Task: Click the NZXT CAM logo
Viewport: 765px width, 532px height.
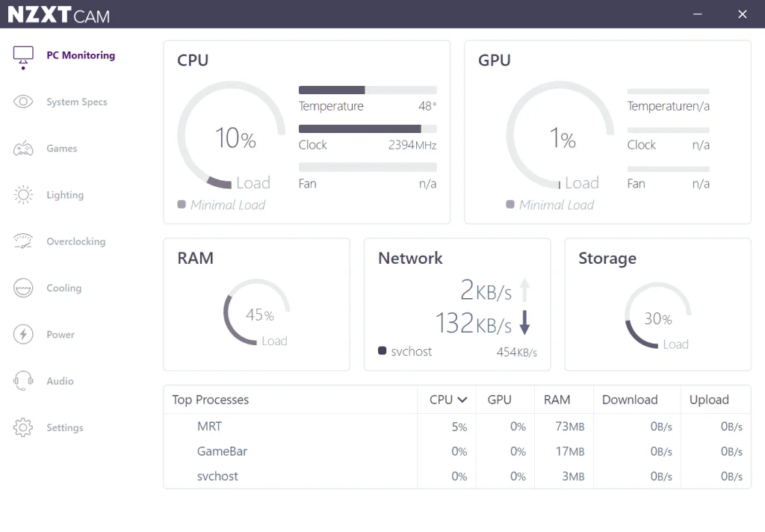Action: point(60,13)
